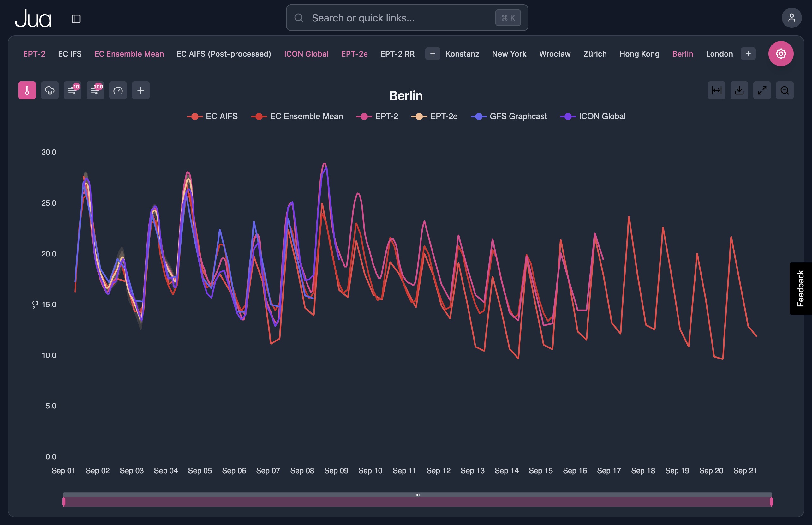Select the temperature variable icon
812x525 pixels.
pos(27,90)
